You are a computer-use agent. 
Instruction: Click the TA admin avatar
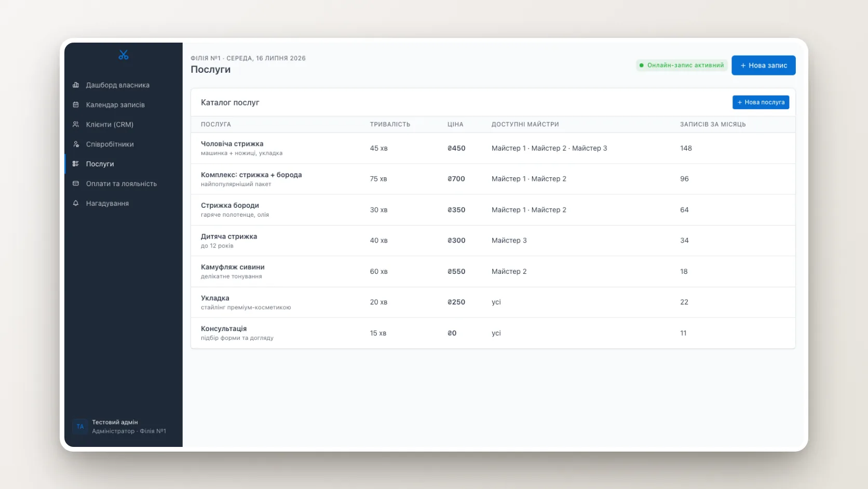point(80,427)
